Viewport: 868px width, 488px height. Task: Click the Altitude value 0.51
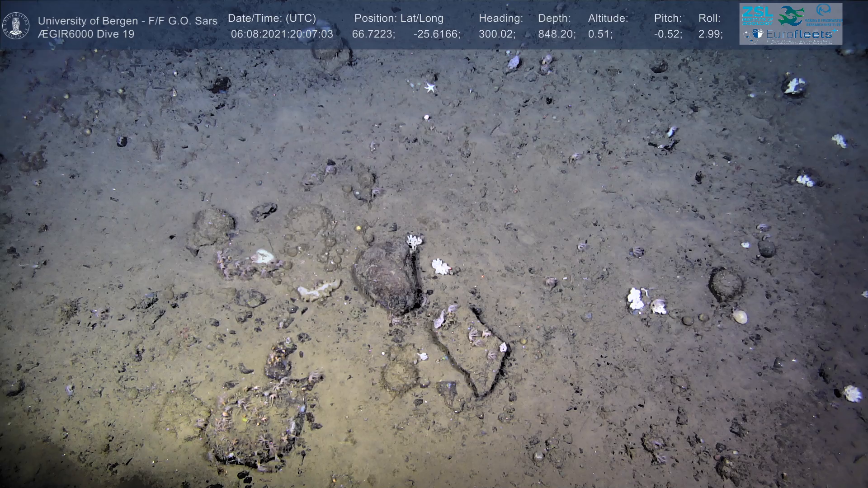[x=600, y=34]
